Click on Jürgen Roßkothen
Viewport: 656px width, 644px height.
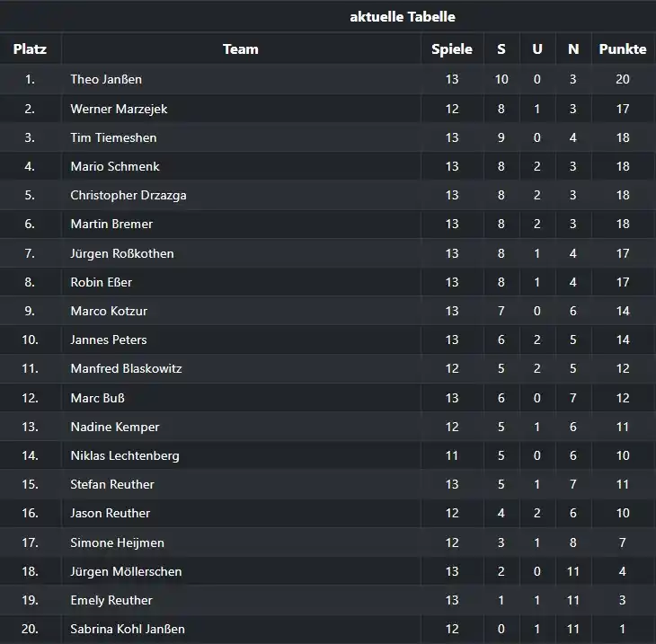pyautogui.click(x=122, y=253)
